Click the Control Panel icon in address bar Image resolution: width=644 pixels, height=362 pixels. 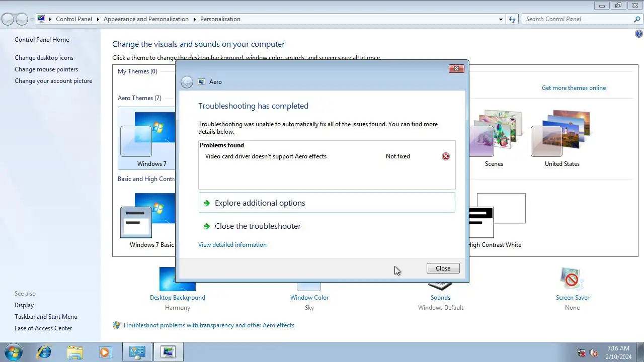point(41,19)
